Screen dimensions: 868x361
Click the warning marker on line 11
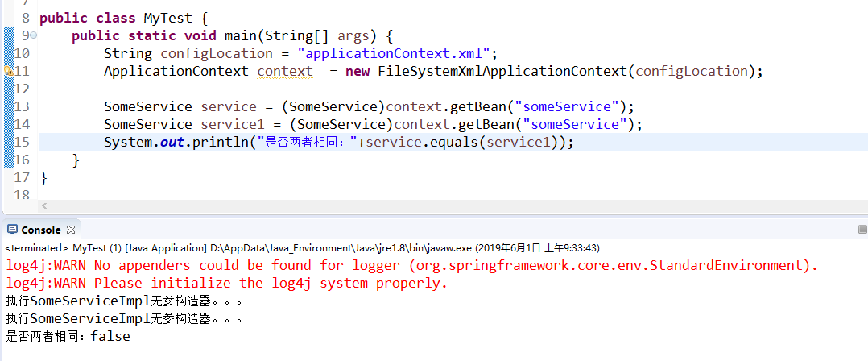pos(8,71)
